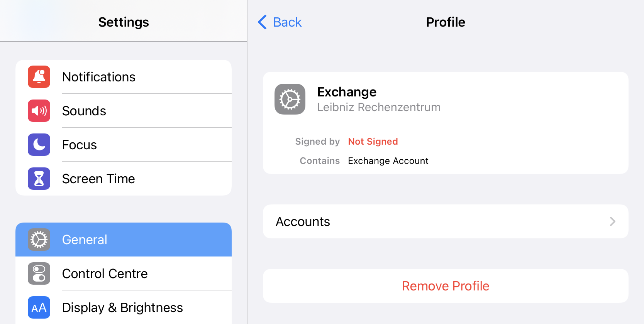This screenshot has height=324, width=644.
Task: Click the Control Centre toggles icon
Action: pos(39,273)
